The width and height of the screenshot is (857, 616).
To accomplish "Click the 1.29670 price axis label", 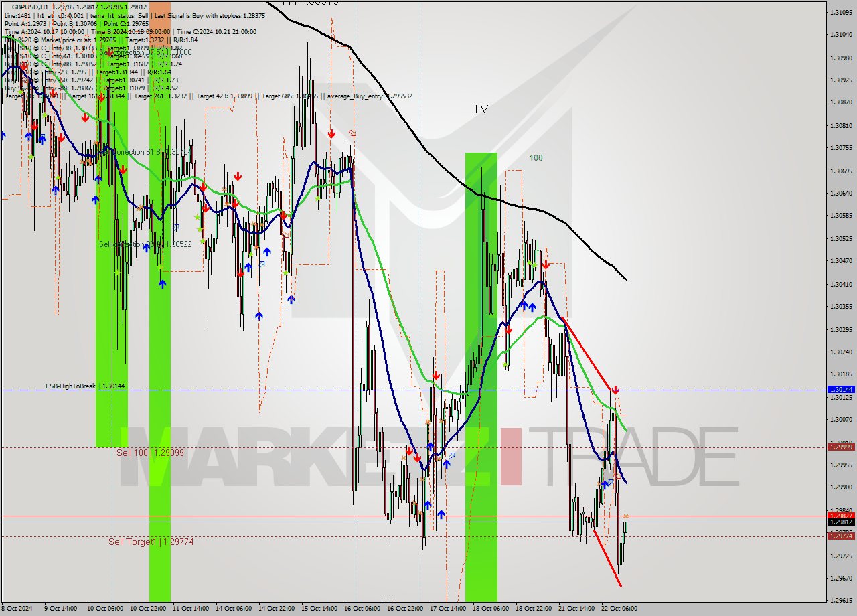I will tap(840, 579).
